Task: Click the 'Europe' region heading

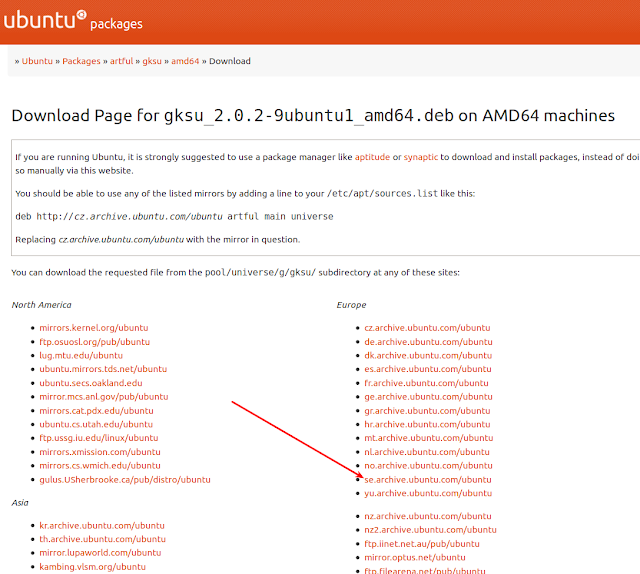Action: (351, 305)
